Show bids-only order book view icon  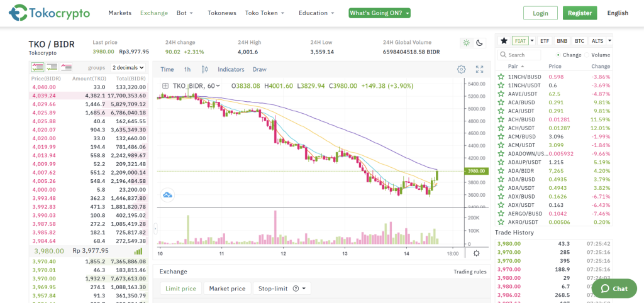pos(52,67)
